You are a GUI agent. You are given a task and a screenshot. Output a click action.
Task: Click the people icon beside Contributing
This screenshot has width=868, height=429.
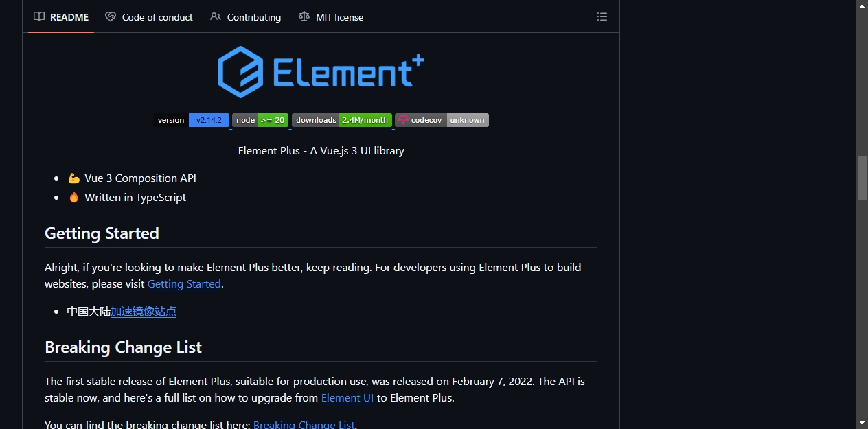[216, 17]
